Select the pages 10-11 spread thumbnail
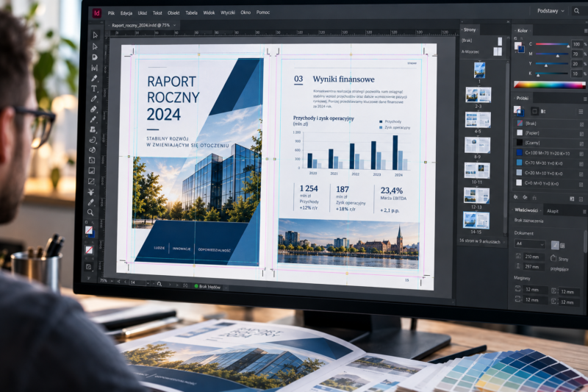Image resolution: width=588 pixels, height=392 pixels. point(476,171)
